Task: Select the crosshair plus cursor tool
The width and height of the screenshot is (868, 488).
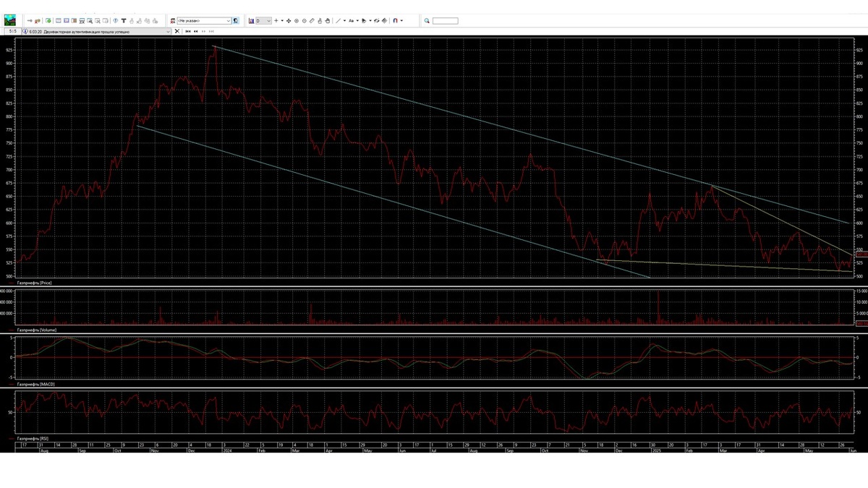Action: (x=276, y=21)
